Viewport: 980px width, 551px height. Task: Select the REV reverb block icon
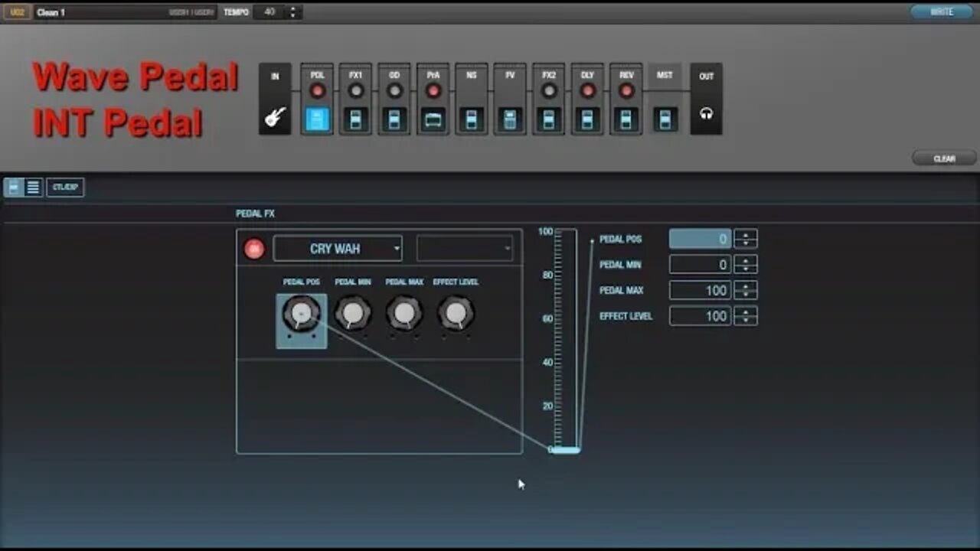[x=626, y=119]
